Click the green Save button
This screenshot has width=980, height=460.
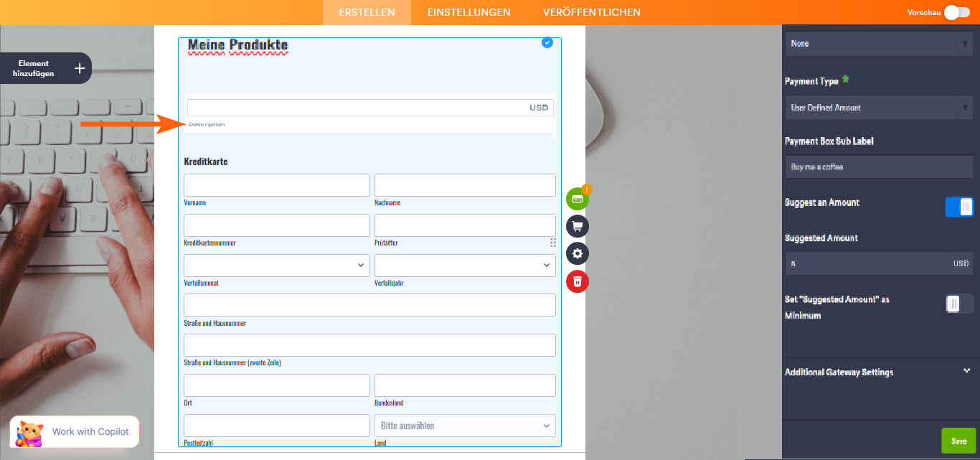pyautogui.click(x=958, y=440)
